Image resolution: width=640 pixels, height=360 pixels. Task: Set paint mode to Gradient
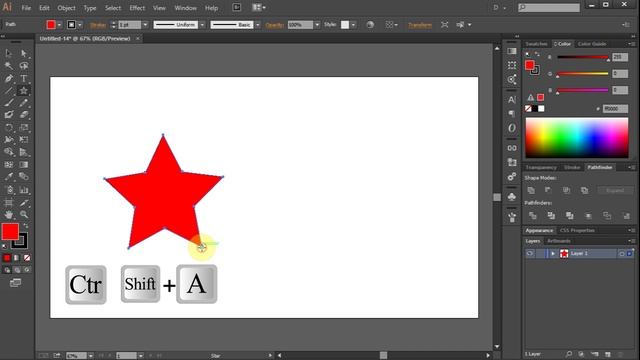[17, 258]
